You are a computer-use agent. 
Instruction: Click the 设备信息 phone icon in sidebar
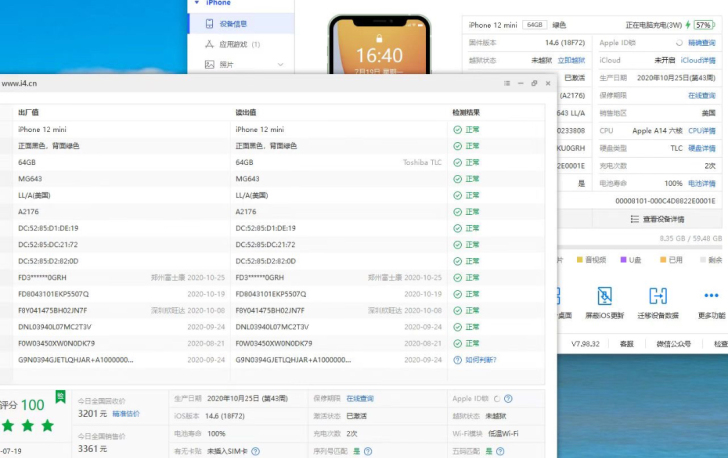pyautogui.click(x=209, y=24)
